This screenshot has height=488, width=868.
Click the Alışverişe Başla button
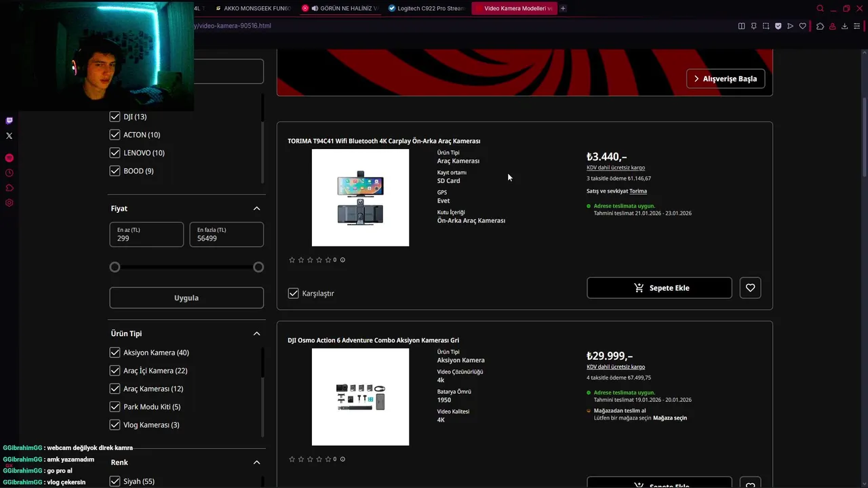[x=726, y=79]
